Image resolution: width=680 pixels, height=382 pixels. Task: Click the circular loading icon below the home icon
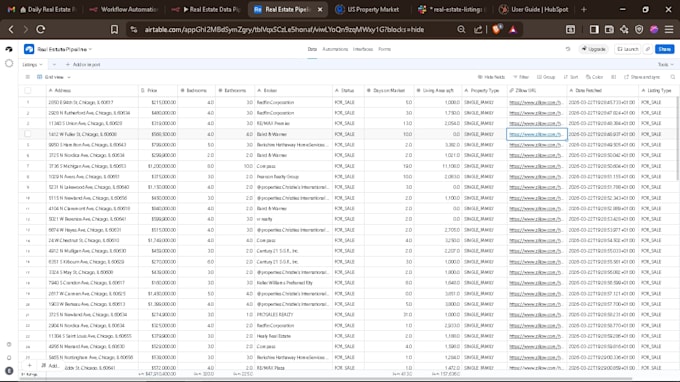click(x=9, y=63)
